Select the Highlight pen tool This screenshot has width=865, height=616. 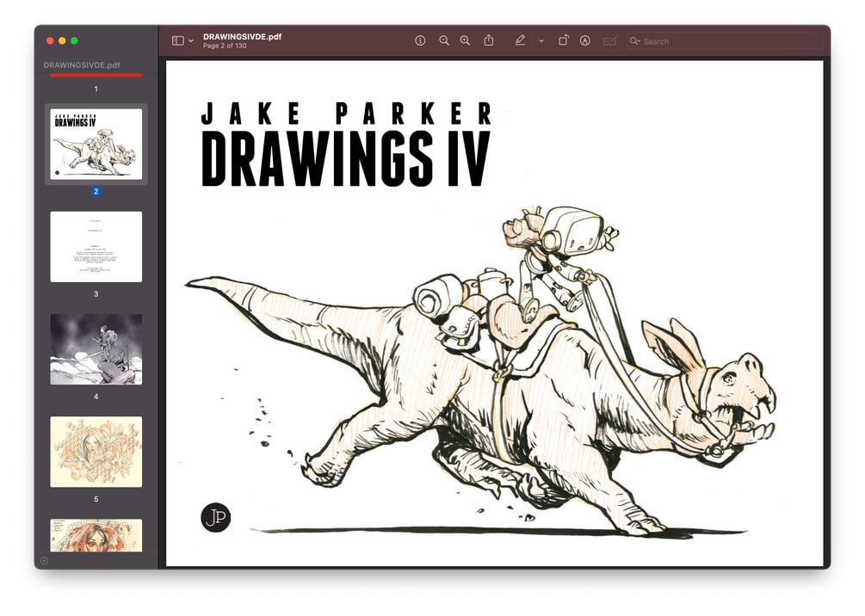[x=520, y=40]
